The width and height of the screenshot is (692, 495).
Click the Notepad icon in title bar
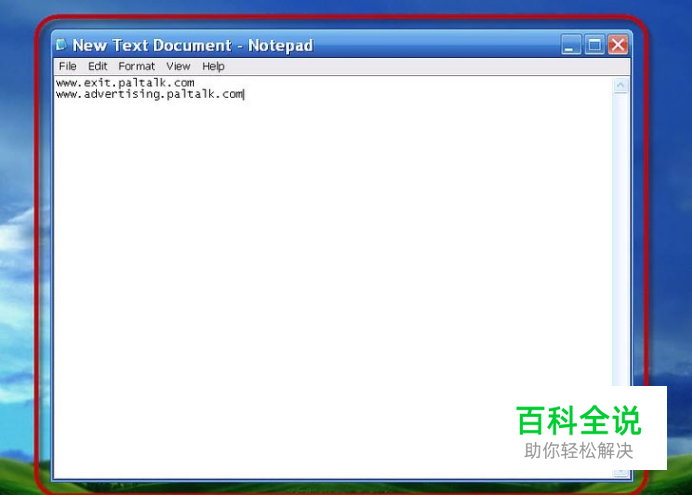(61, 45)
